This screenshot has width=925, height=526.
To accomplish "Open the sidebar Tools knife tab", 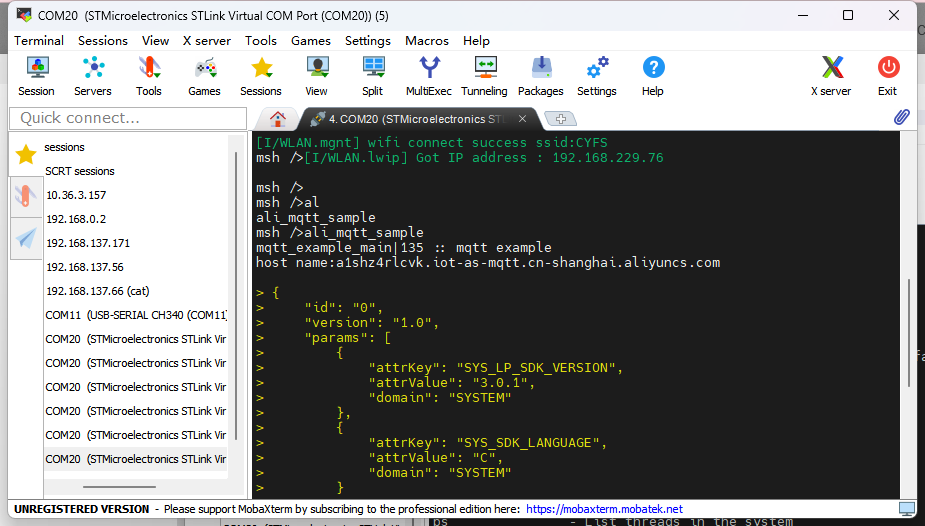I will coord(26,196).
